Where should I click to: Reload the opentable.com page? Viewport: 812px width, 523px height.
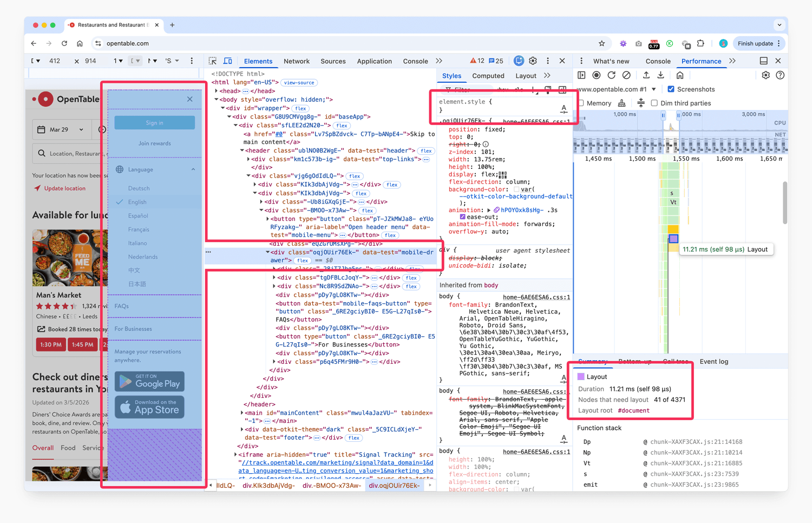64,43
